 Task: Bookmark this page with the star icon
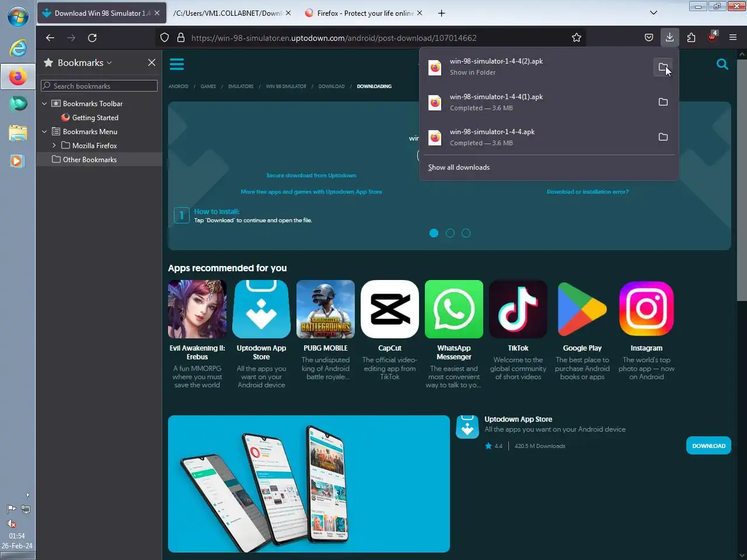pos(577,37)
